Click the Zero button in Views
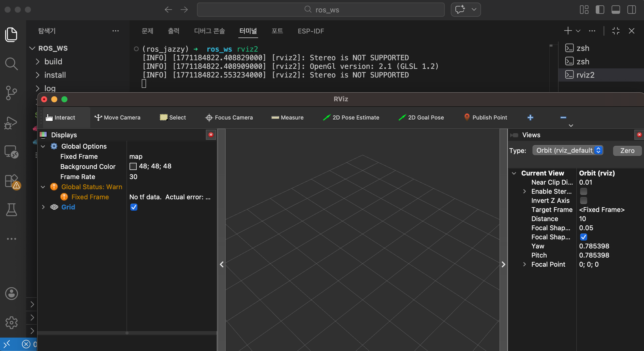644x351 pixels. [x=627, y=151]
